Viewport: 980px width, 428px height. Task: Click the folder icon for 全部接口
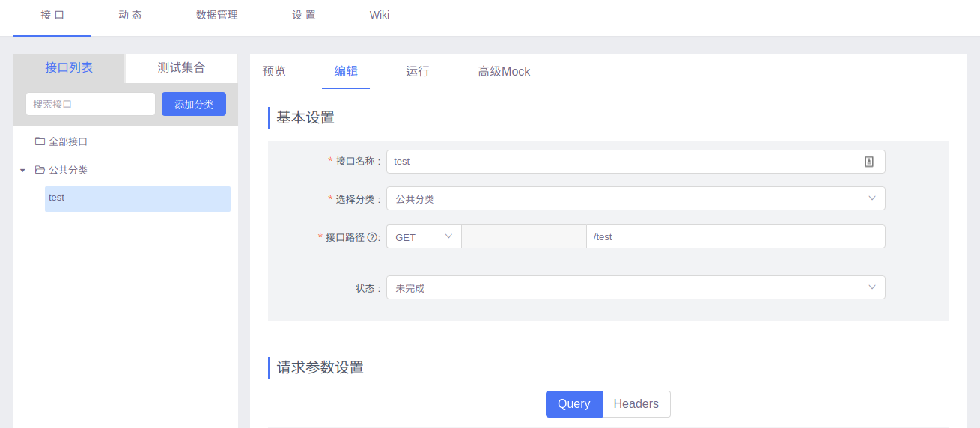point(40,141)
